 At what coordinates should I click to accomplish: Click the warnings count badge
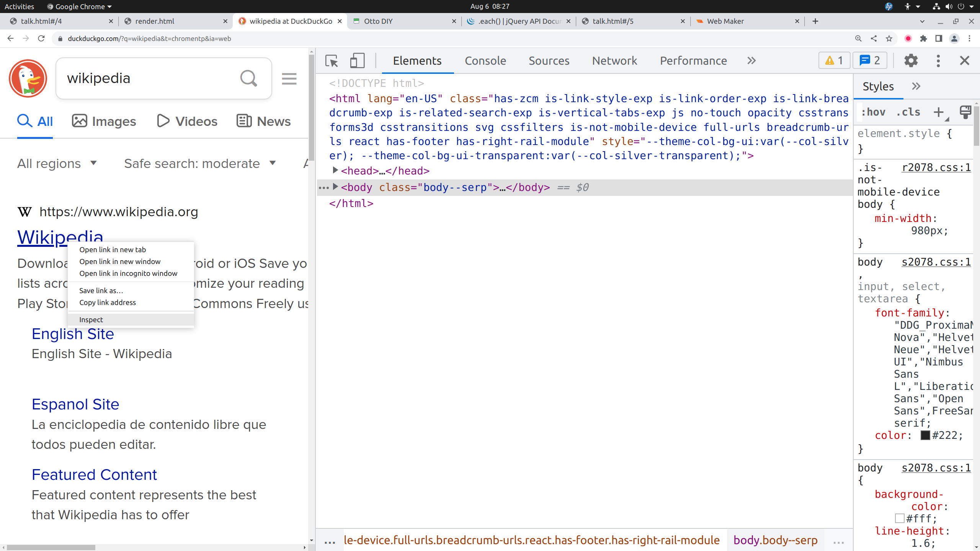pyautogui.click(x=834, y=60)
